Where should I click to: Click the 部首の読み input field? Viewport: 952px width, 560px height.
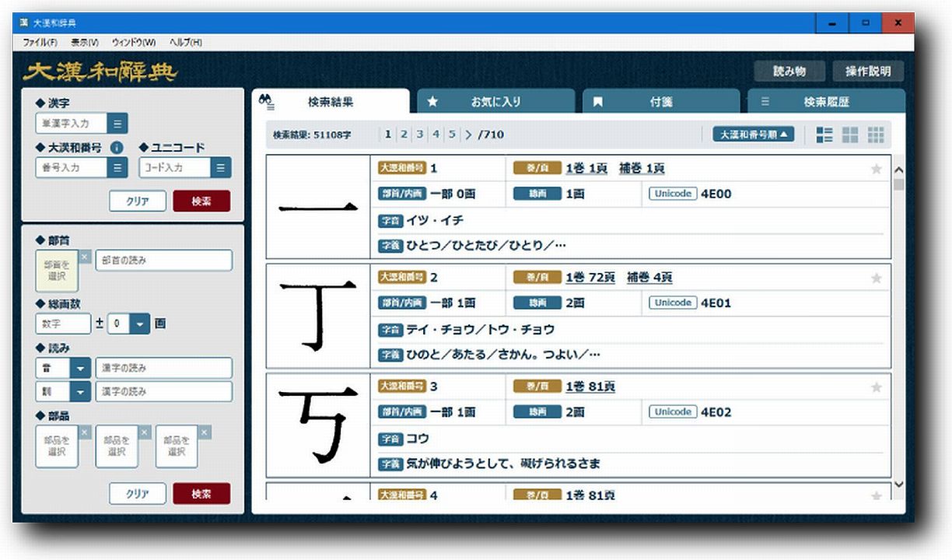[163, 261]
